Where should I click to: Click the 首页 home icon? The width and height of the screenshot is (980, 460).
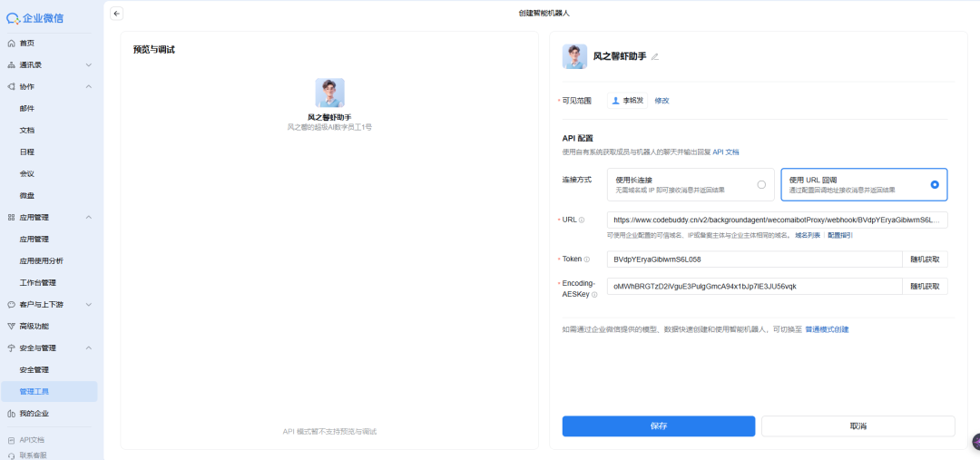click(11, 44)
